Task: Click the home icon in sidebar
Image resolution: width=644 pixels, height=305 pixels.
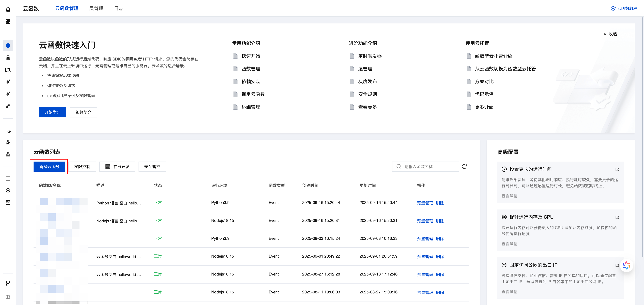Action: tap(8, 10)
